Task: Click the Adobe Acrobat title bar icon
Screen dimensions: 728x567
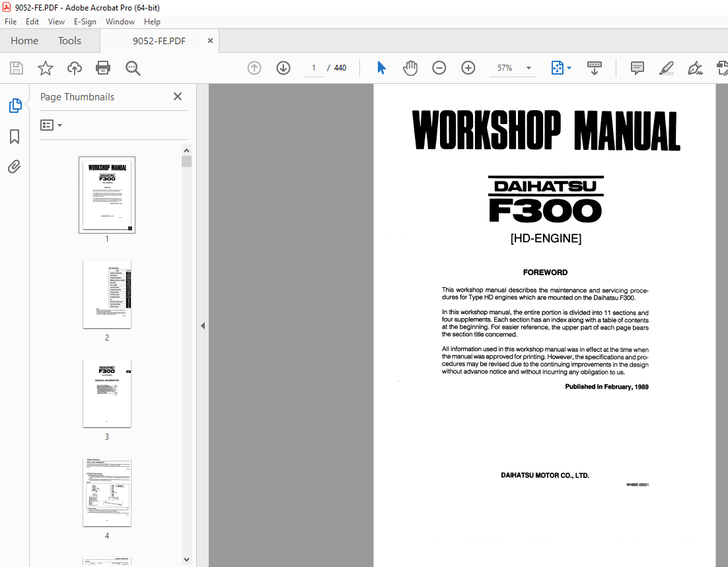Action: point(7,7)
